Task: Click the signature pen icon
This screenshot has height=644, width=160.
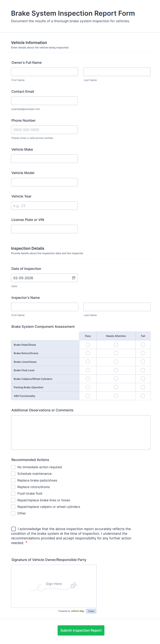Action: pyautogui.click(x=73, y=585)
